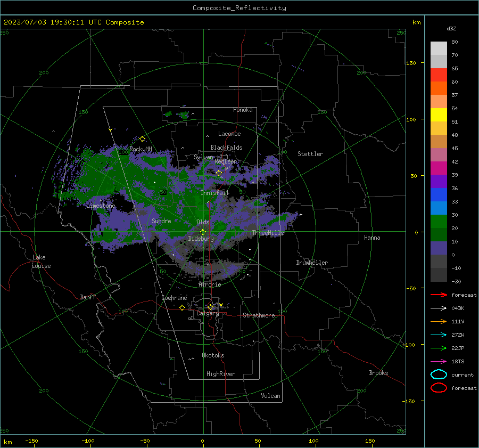Click the bright blue swatch between 36 and 33 dBZ
Viewport: 479px width, 448px height.
[x=439, y=195]
